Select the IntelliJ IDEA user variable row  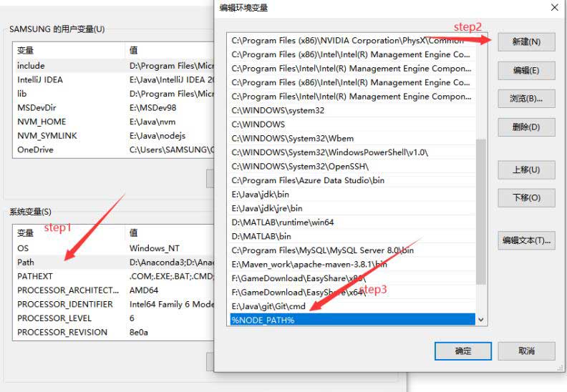[x=114, y=80]
